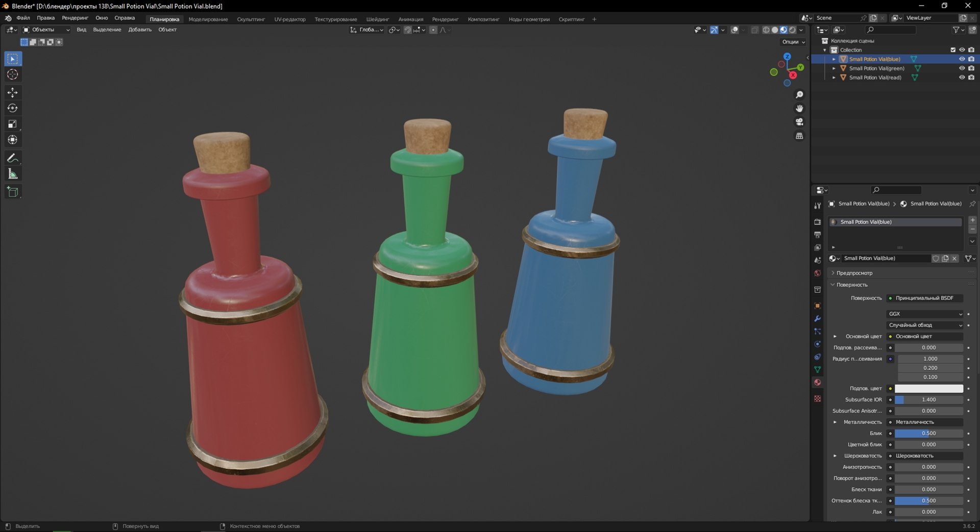Click the Опции button

click(793, 42)
